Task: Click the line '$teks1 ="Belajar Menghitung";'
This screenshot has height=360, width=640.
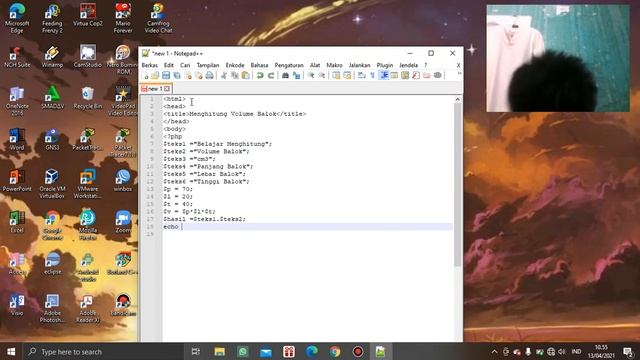Action: coord(218,144)
